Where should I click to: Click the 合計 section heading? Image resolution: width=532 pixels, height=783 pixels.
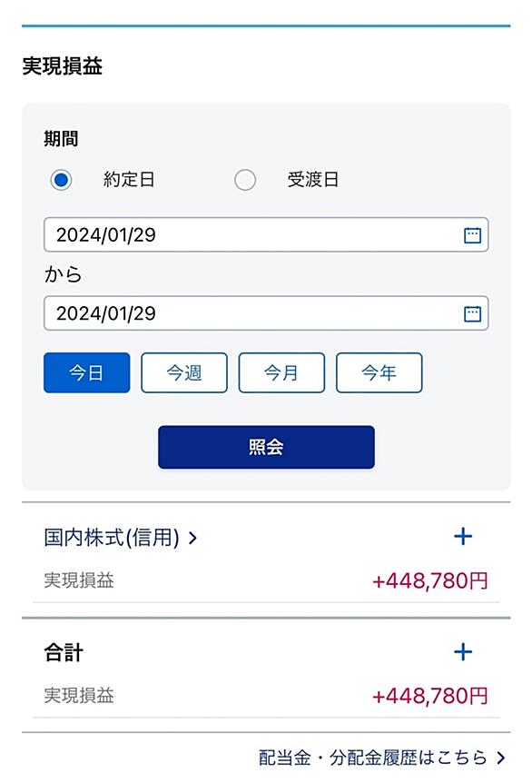64,652
